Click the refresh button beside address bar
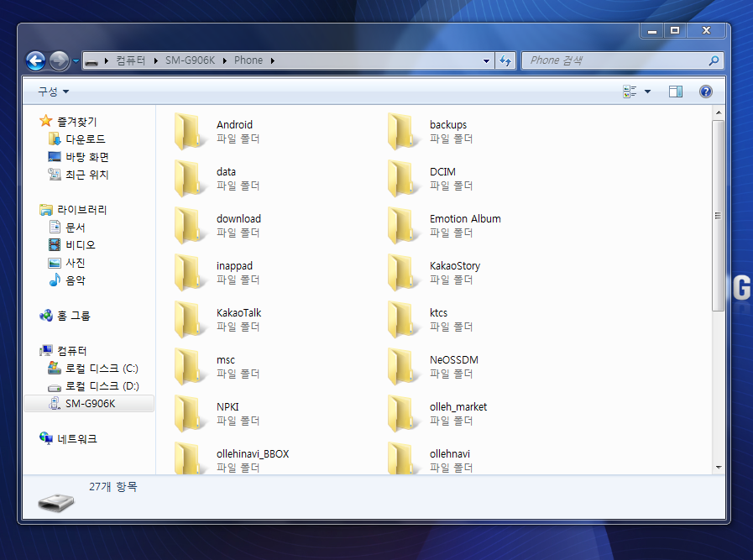The image size is (753, 560). click(505, 60)
